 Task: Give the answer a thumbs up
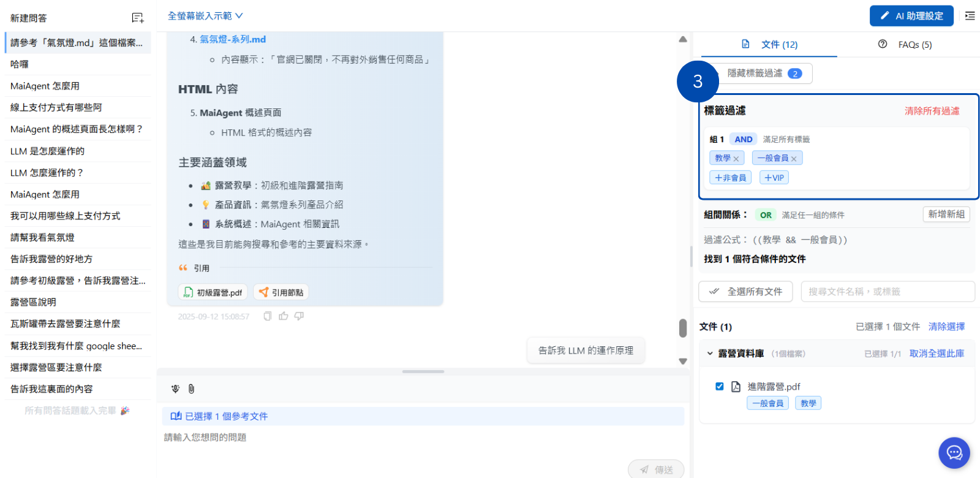click(283, 316)
